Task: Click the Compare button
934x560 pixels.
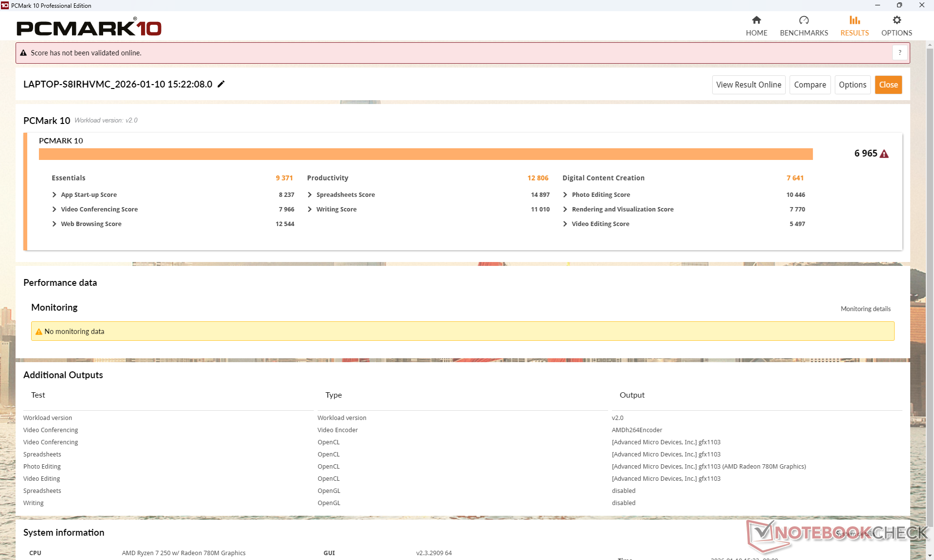Action: point(809,85)
